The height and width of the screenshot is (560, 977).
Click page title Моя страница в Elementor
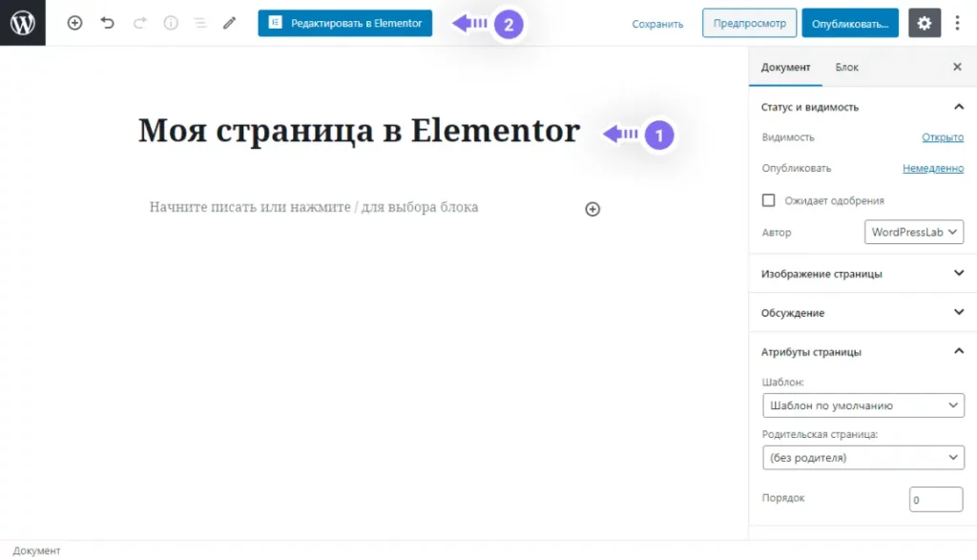coord(359,131)
